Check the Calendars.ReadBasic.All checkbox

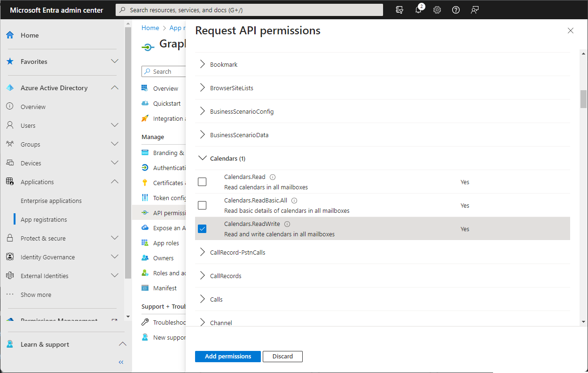click(x=202, y=205)
